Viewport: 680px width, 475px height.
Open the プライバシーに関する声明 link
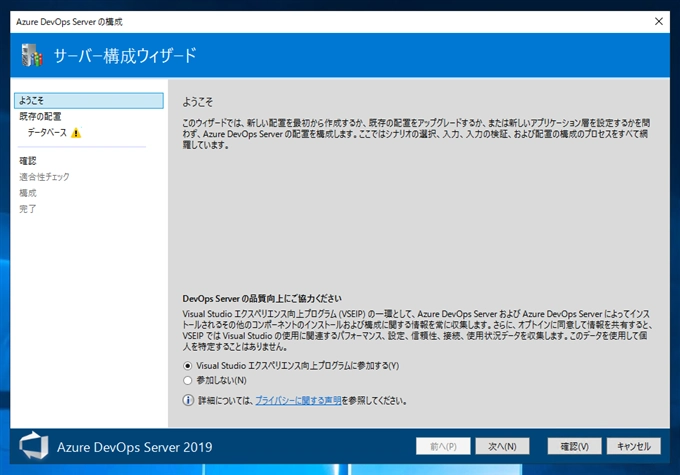pyautogui.click(x=298, y=400)
